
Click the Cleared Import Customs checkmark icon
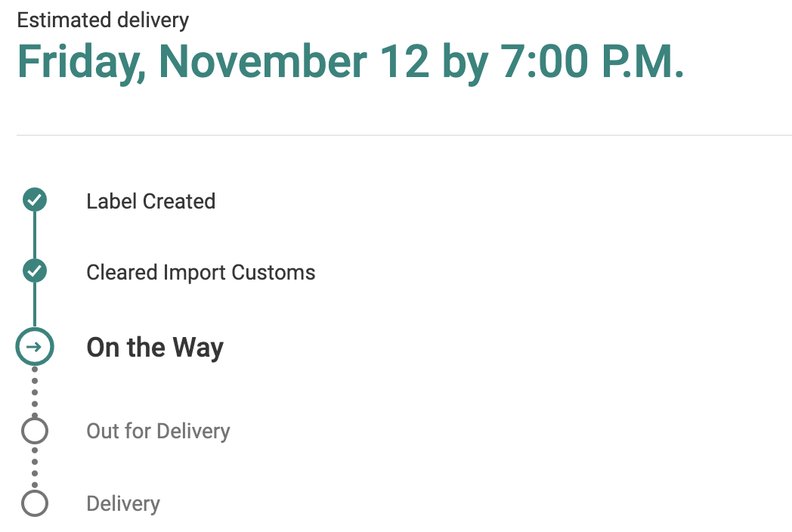point(35,271)
